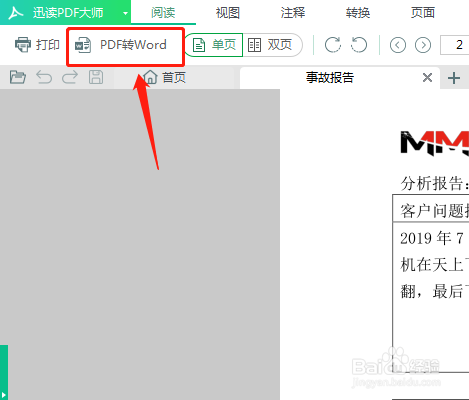Click the PDF转Word button
This screenshot has height=400, width=469.
coord(121,45)
